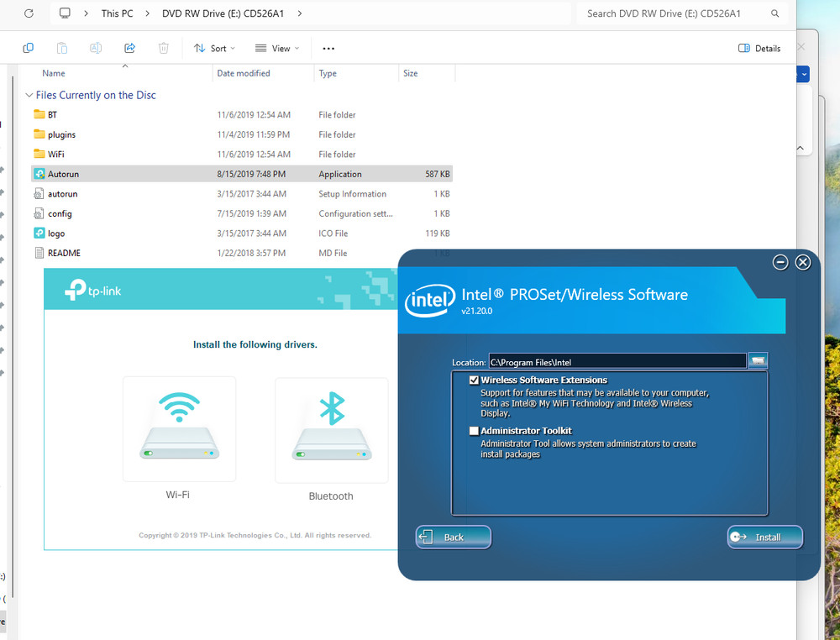This screenshot has height=640, width=840.
Task: Click the Copy icon in the toolbar
Action: click(x=28, y=48)
